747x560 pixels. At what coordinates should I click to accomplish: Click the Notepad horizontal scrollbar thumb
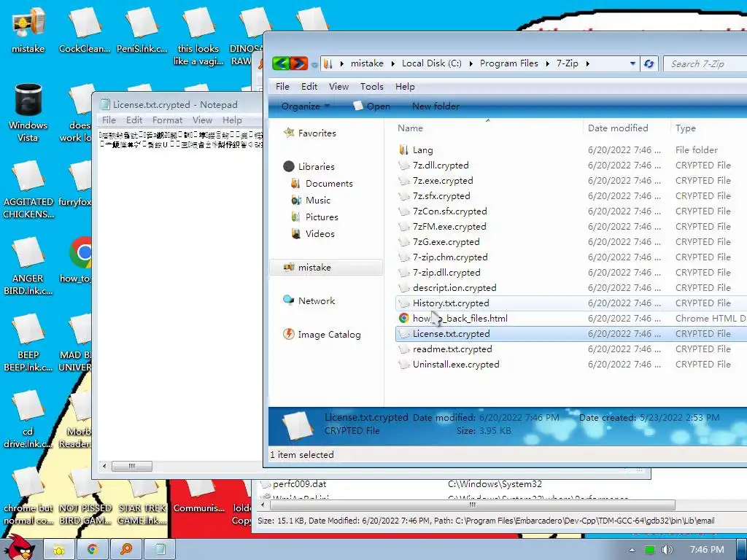click(132, 466)
